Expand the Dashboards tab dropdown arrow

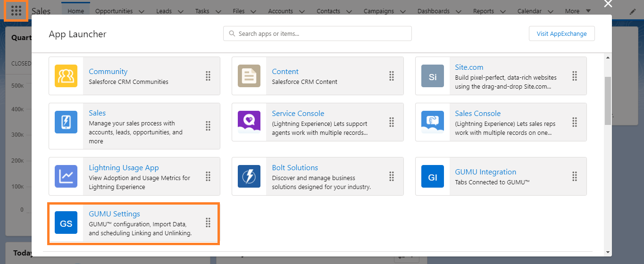tap(459, 11)
